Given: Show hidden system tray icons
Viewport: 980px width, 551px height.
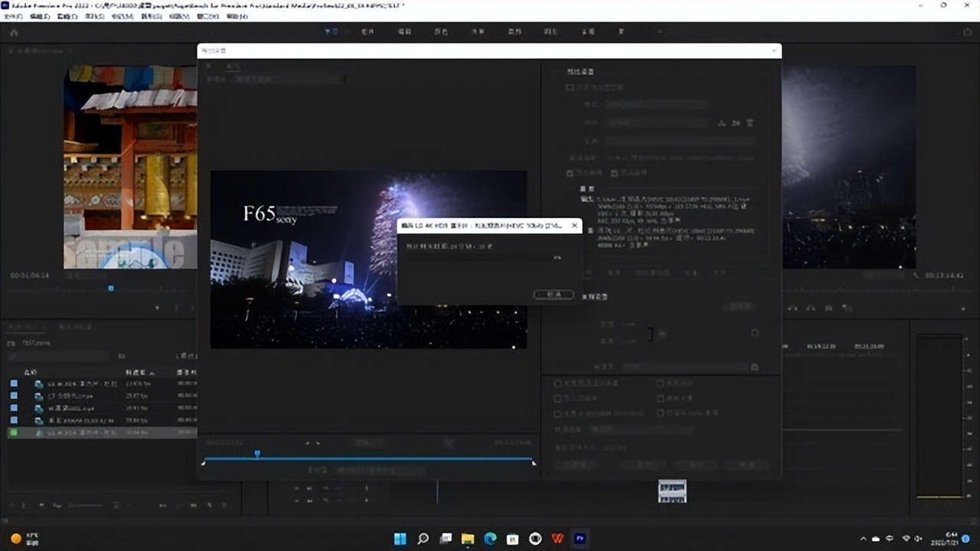Looking at the screenshot, I should [863, 539].
